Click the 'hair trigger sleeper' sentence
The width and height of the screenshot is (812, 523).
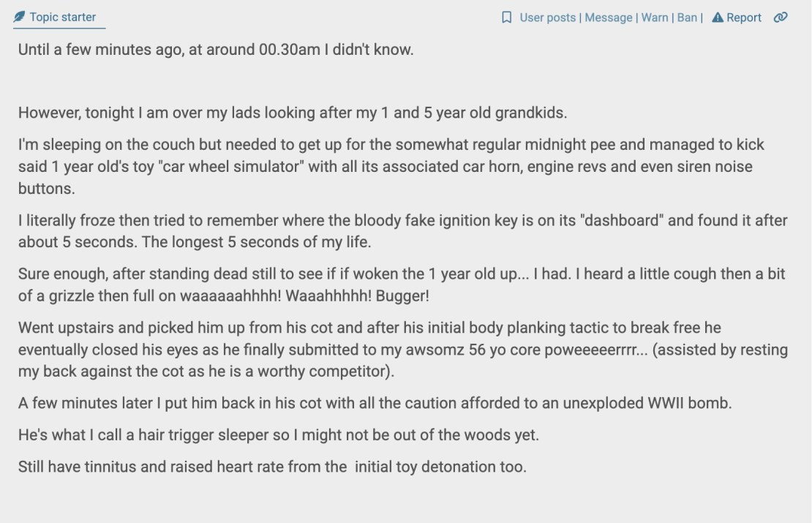click(x=278, y=435)
